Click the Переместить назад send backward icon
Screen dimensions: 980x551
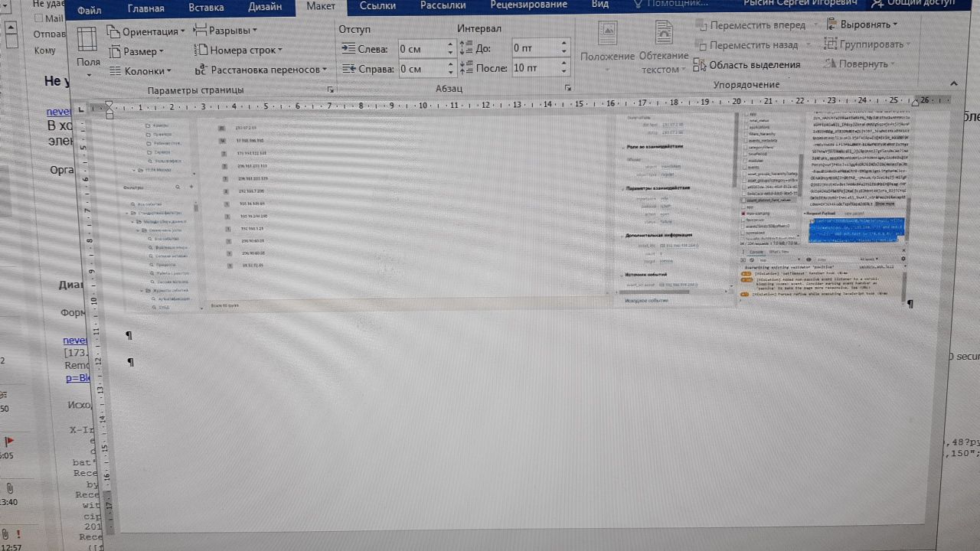[701, 45]
